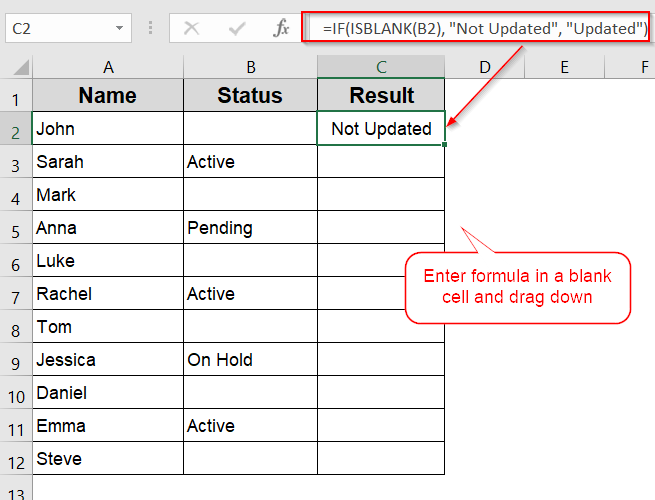Select the cell containing Steve
The width and height of the screenshot is (655, 500).
coord(108,458)
